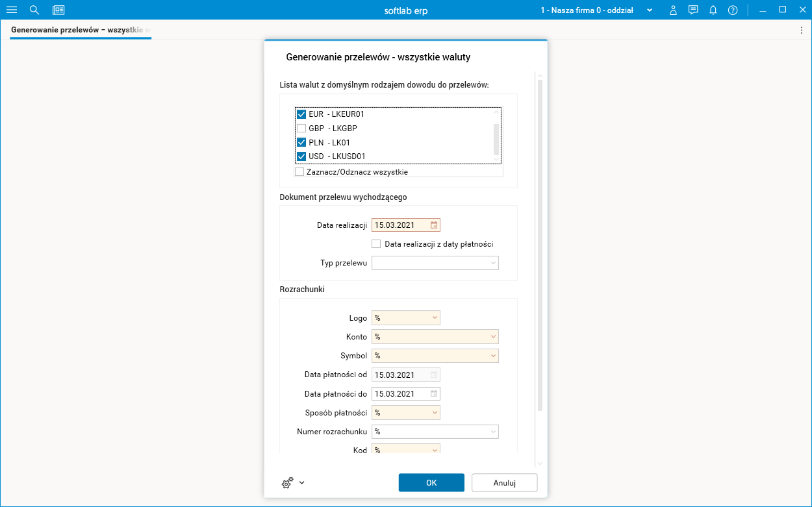Screen dimensions: 812x507
Task: Open the chat messages icon
Action: click(693, 10)
